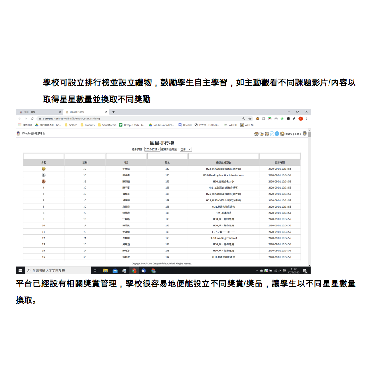
Task: Select the second browser tab
Action: click(x=86, y=112)
